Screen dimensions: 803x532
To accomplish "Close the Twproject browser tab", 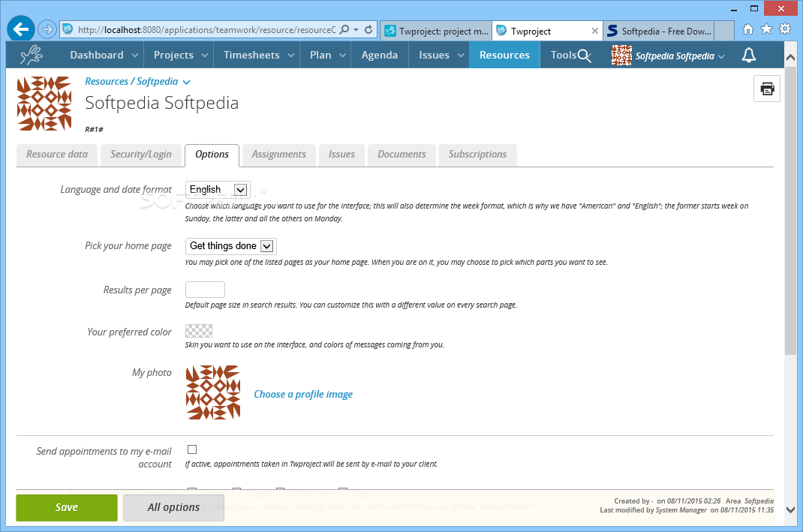I will [594, 31].
